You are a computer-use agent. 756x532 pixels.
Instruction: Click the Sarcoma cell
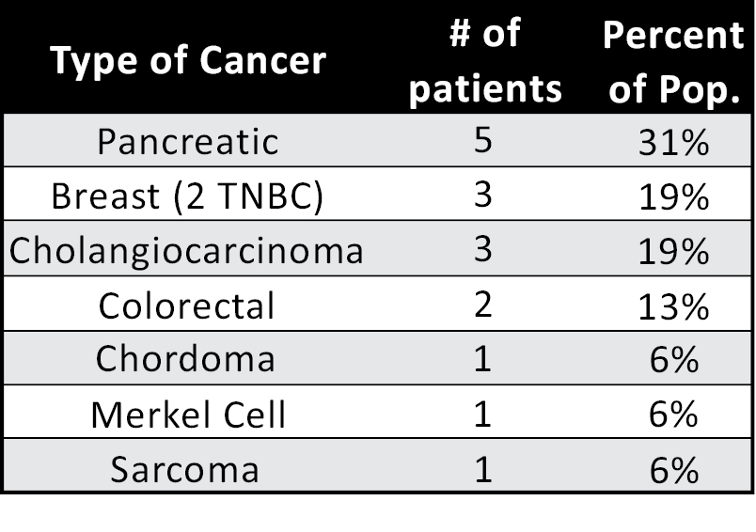pos(184,468)
